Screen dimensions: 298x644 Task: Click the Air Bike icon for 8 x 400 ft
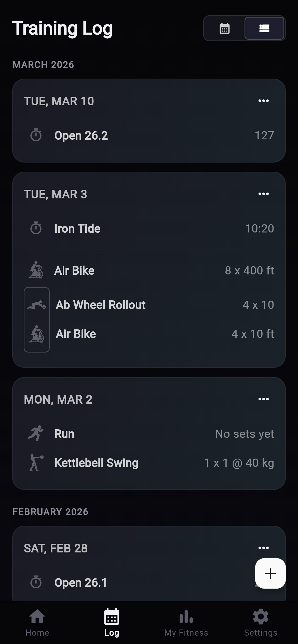click(36, 270)
